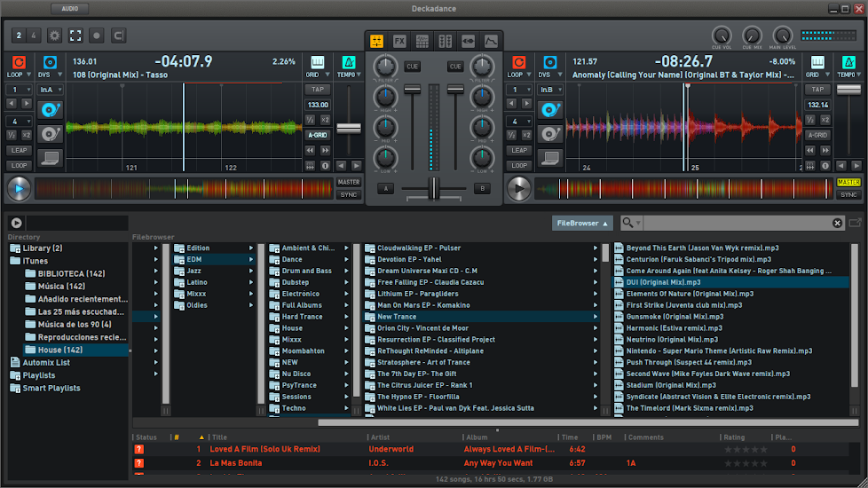Click the left deck red LOOP icon

pos(19,62)
